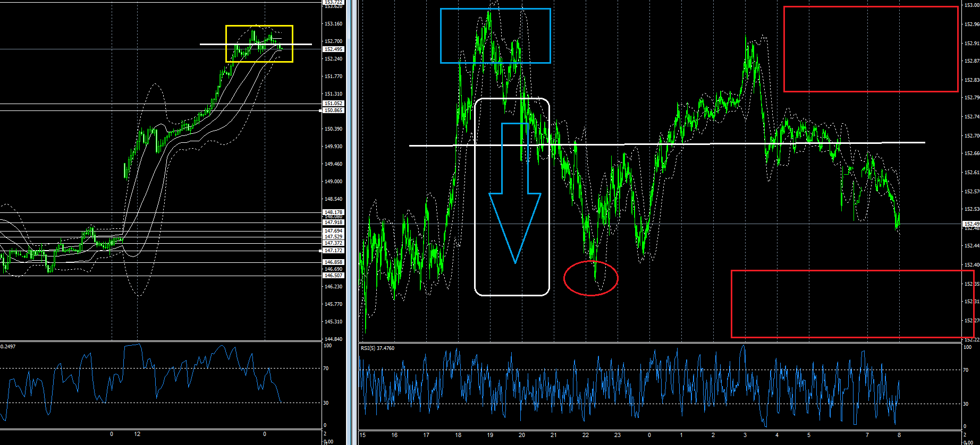This screenshot has height=445, width=980.
Task: Select 151.310 on the left price scale
Action: pos(334,94)
